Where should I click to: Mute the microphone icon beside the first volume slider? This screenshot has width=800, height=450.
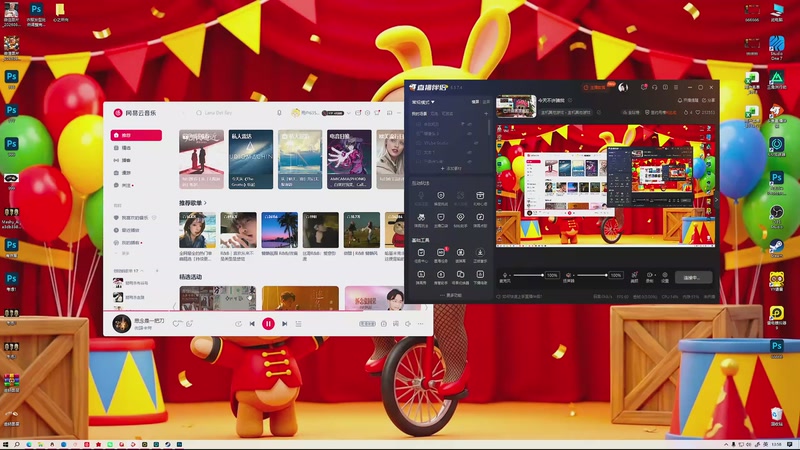click(505, 275)
